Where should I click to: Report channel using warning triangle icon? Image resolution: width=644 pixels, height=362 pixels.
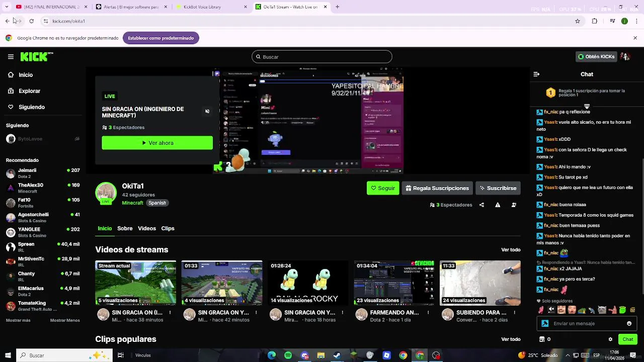point(498,205)
